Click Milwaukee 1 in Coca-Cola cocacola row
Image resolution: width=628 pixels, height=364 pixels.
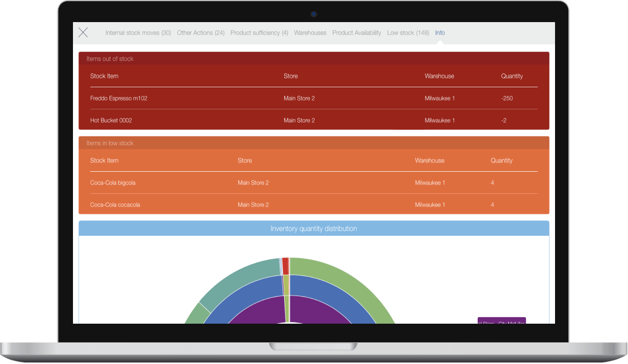pos(430,205)
